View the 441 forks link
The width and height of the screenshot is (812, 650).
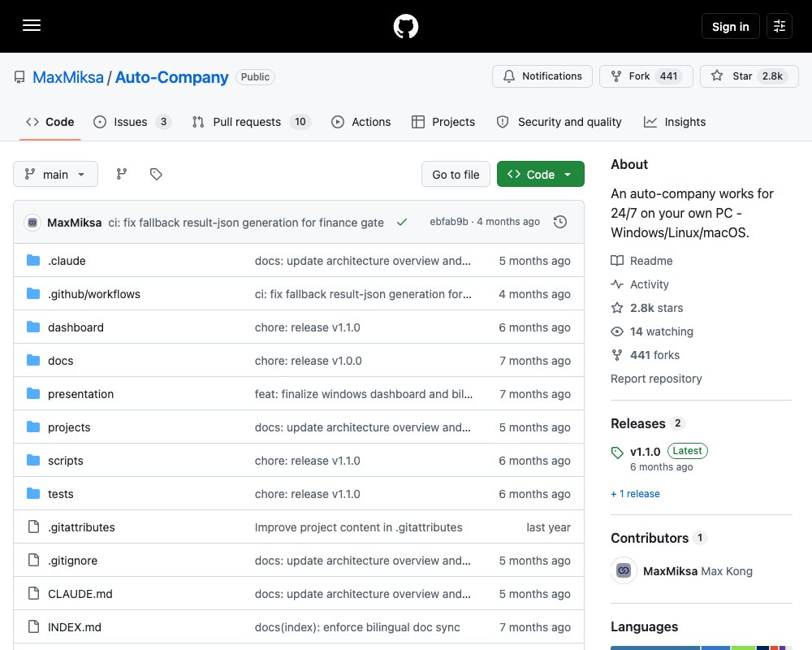[646, 355]
